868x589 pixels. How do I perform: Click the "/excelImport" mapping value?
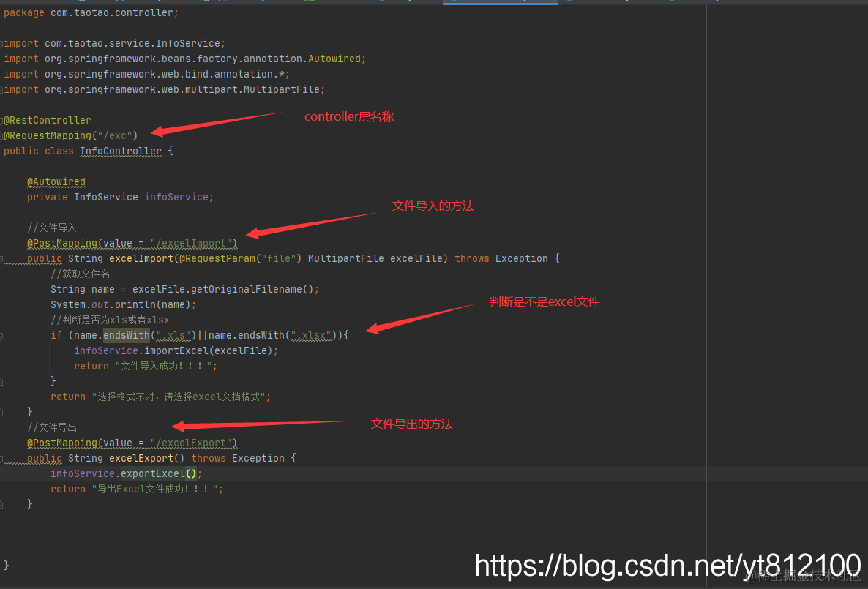[190, 243]
